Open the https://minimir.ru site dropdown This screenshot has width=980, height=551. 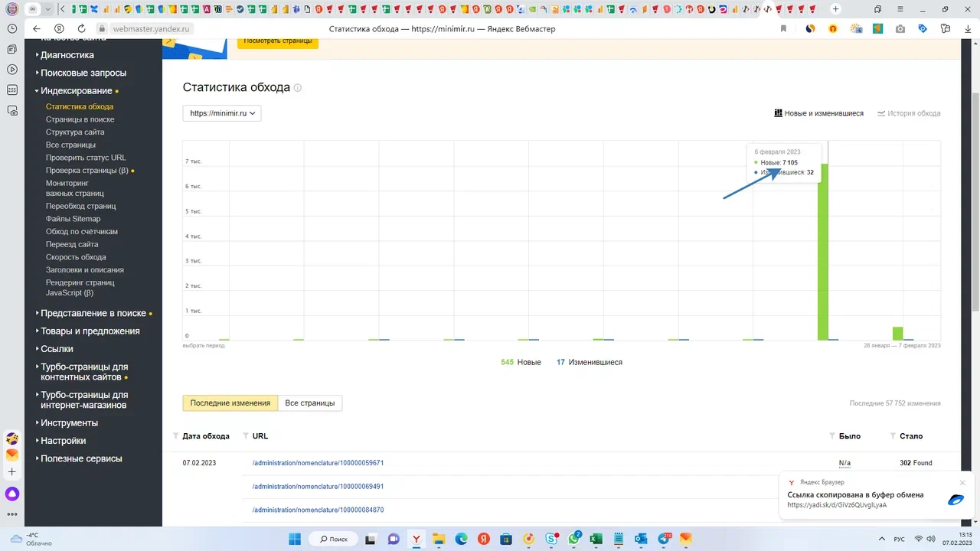[222, 113]
